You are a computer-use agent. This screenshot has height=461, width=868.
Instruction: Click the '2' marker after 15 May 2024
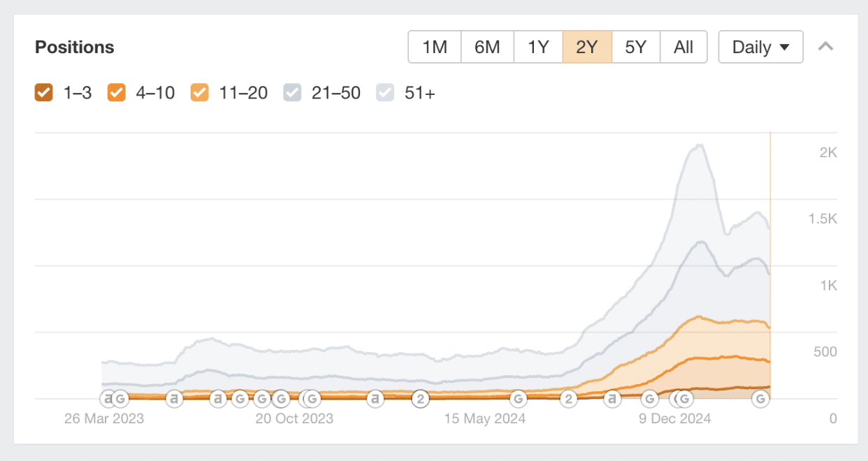[x=569, y=399]
